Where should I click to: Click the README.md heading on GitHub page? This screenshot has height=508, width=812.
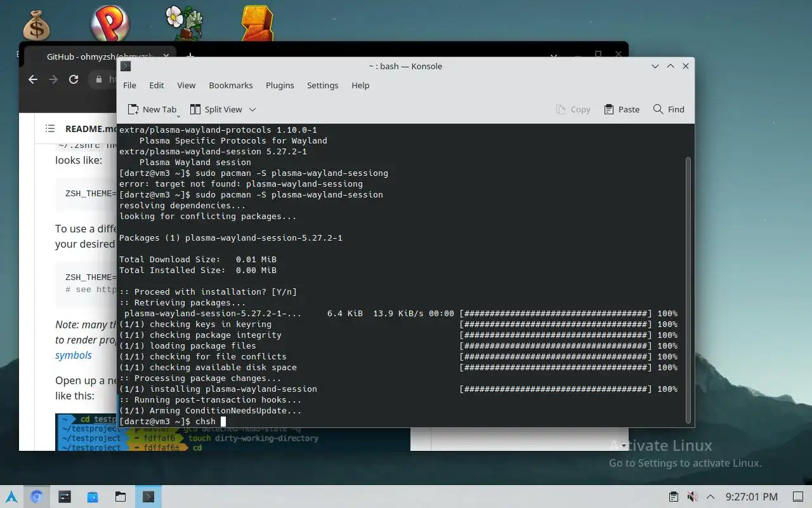[91, 128]
